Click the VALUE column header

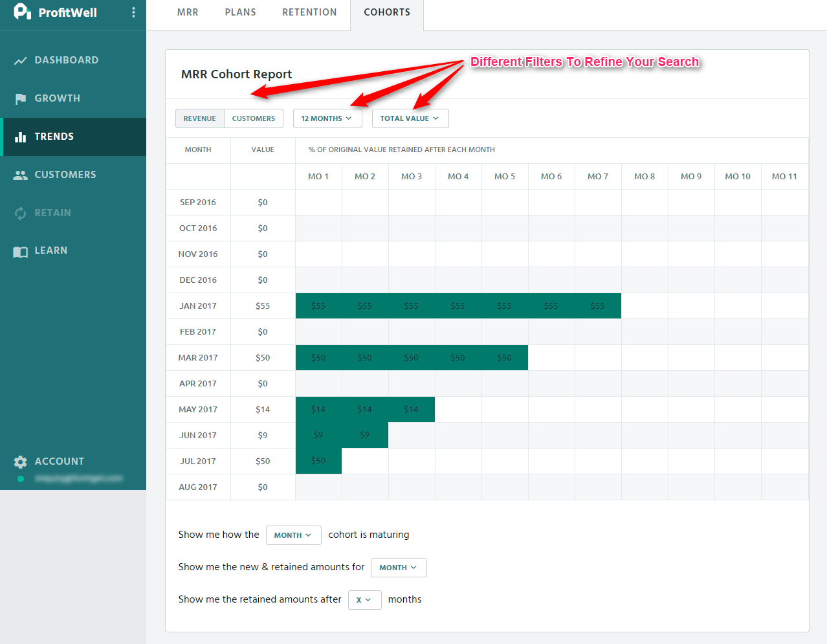click(x=263, y=150)
